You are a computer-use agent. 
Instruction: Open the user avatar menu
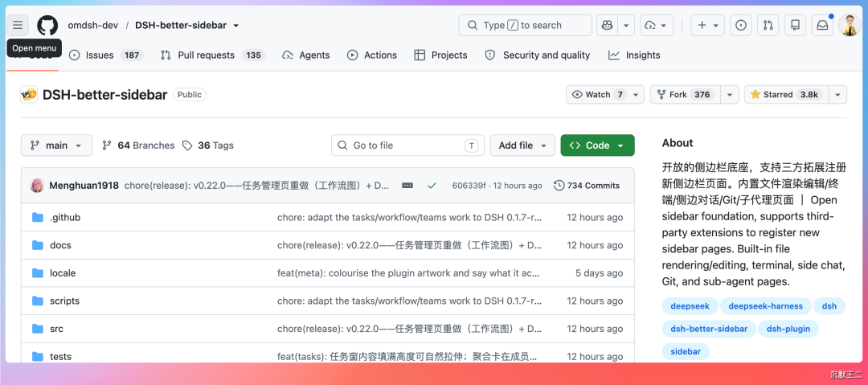coord(850,26)
